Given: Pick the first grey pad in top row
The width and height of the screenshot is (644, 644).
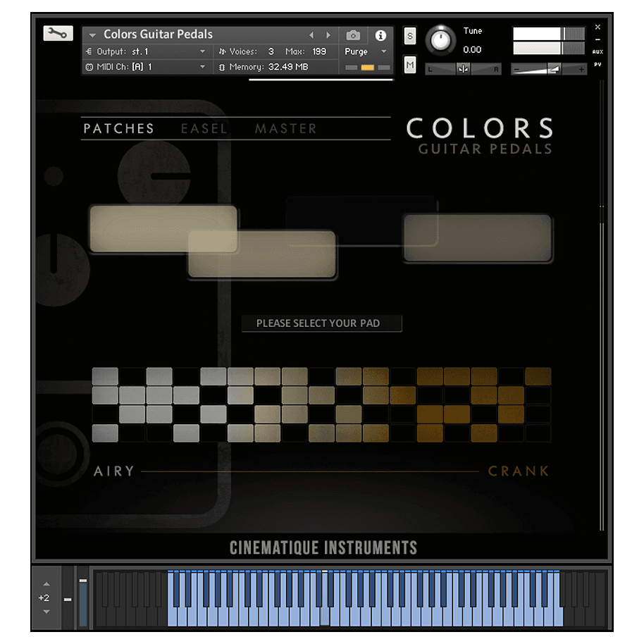Looking at the screenshot, I should point(105,376).
